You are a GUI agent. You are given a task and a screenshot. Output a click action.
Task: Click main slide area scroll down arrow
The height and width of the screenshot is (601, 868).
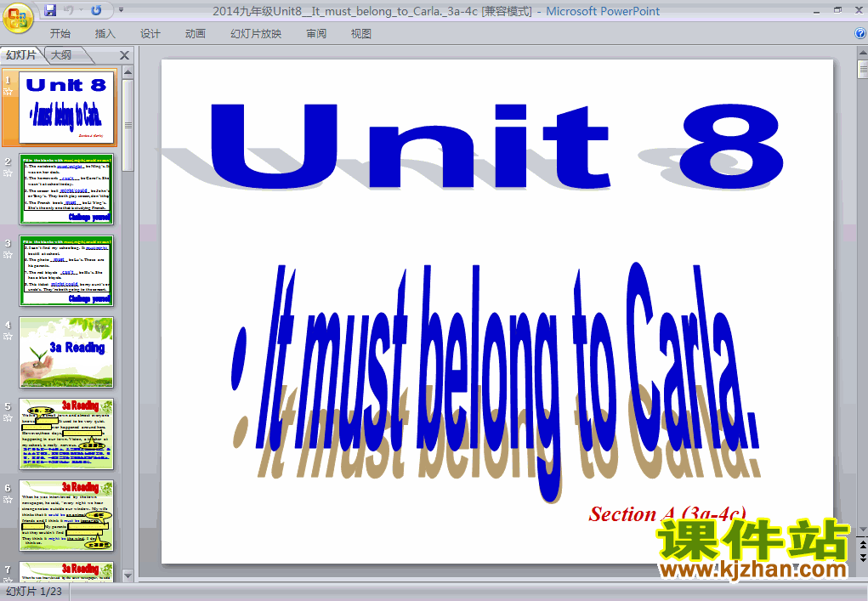tap(862, 530)
